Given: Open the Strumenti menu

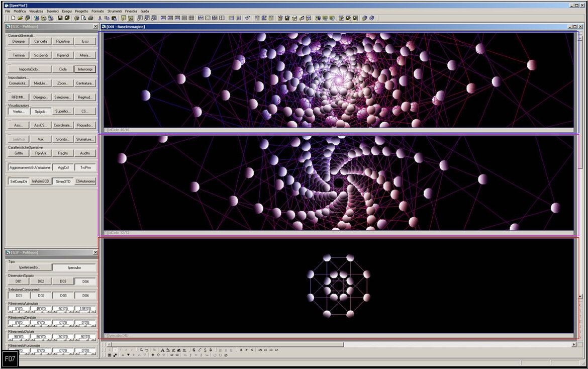Looking at the screenshot, I should pyautogui.click(x=115, y=10).
